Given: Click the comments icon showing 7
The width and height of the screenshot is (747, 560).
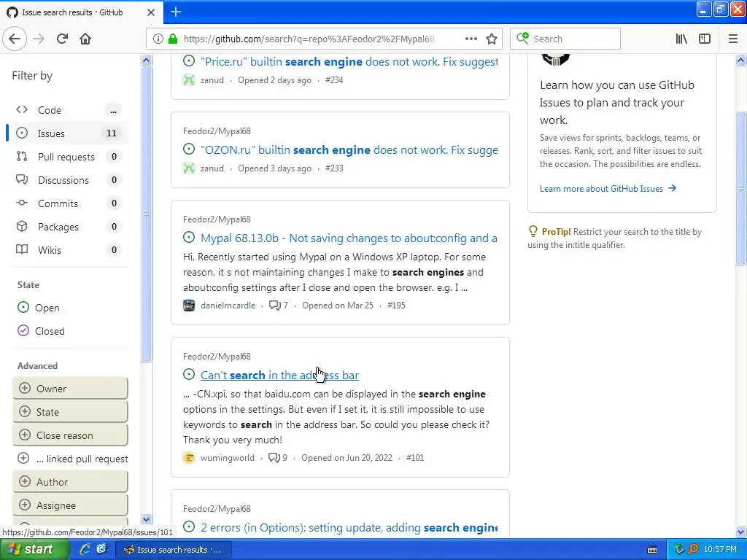Looking at the screenshot, I should tap(275, 306).
